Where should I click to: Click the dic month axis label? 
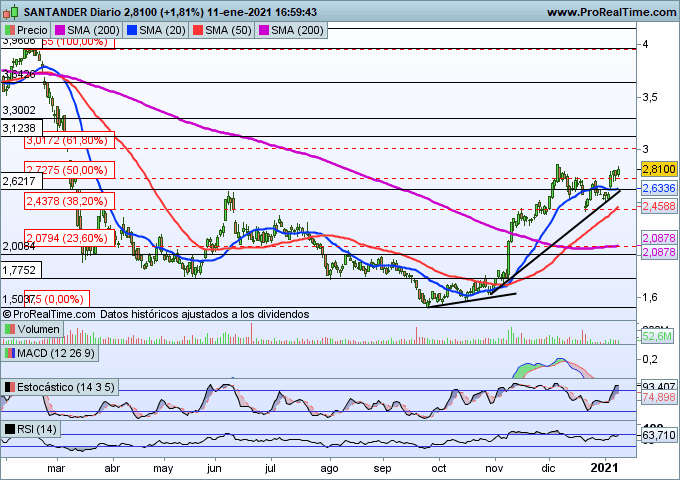click(x=548, y=468)
